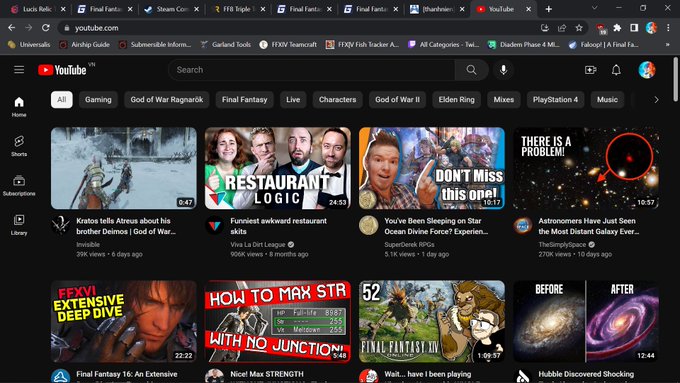This screenshot has width=680, height=383.
Task: Open How To Max STR thumbnail
Action: 278,321
